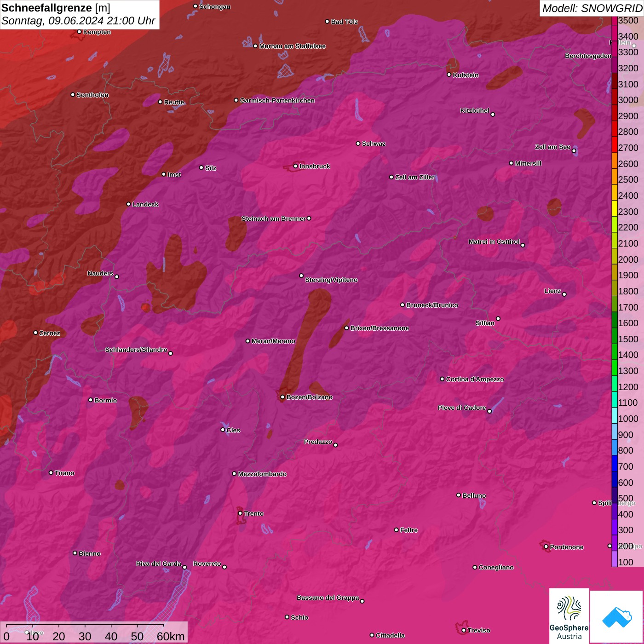
Task: Click the 'Nauders' label
Action: [x=100, y=273]
